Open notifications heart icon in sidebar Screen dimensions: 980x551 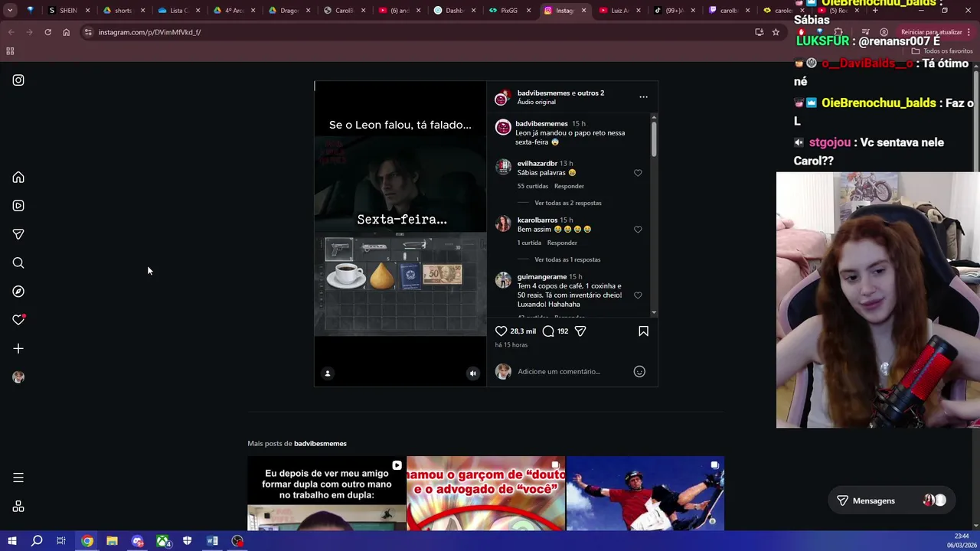tap(18, 320)
